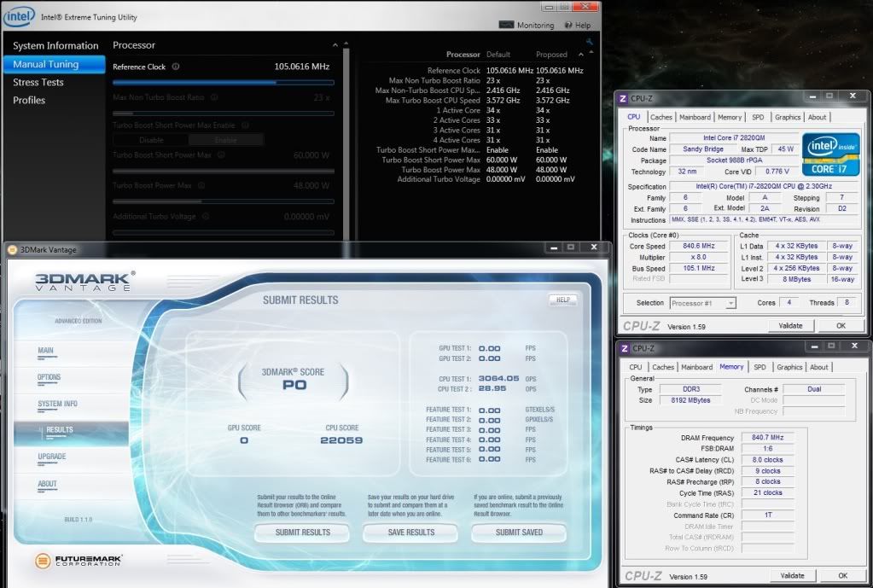Screen dimensions: 873x588
Task: Open About tab in upper CPU-Z window
Action: (x=817, y=117)
